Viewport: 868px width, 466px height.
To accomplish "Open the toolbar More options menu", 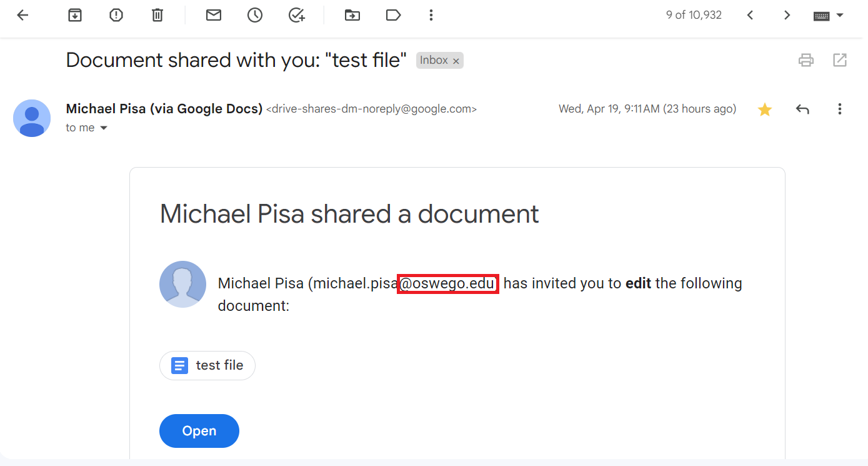I will (x=431, y=15).
